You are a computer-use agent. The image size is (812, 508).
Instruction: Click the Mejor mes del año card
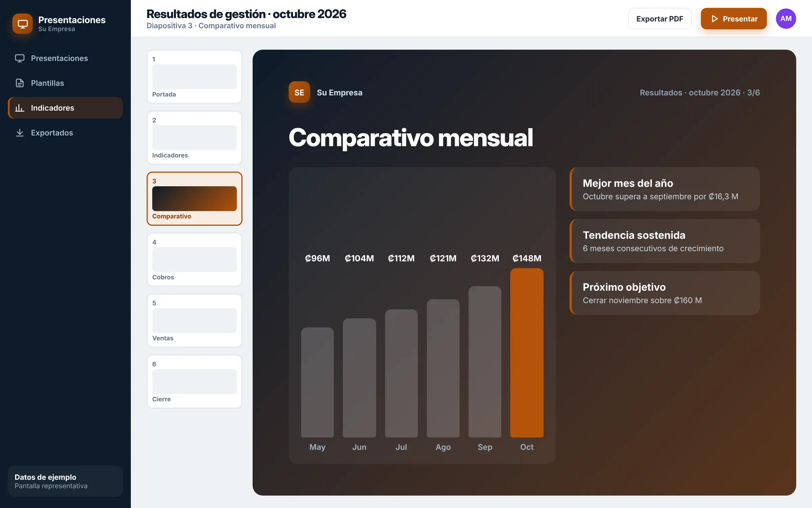pyautogui.click(x=665, y=189)
